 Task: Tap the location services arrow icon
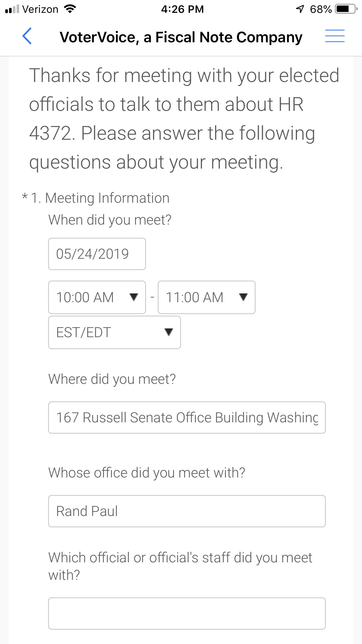tap(300, 9)
